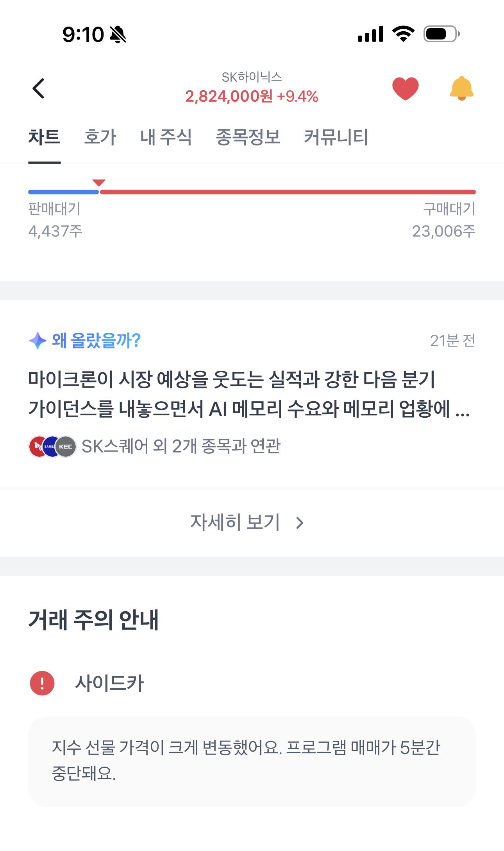The width and height of the screenshot is (504, 851).
Task: Open the 왜 올랐을까? heading
Action: (96, 341)
